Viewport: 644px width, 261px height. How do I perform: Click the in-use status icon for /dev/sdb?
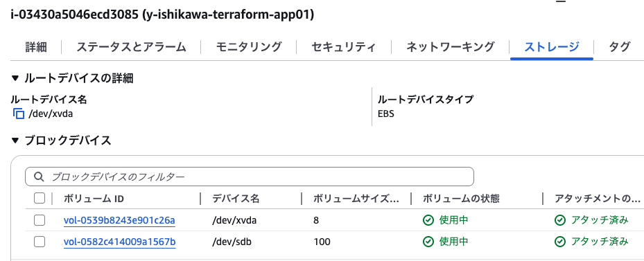coord(428,242)
